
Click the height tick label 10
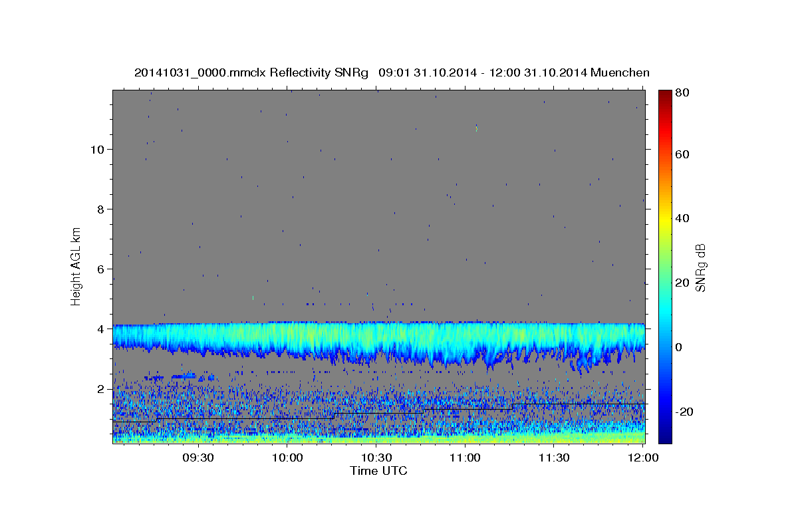click(x=97, y=150)
